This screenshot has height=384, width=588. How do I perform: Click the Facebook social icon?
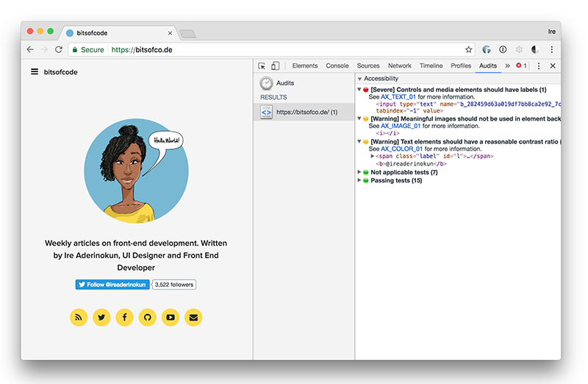pyautogui.click(x=124, y=317)
